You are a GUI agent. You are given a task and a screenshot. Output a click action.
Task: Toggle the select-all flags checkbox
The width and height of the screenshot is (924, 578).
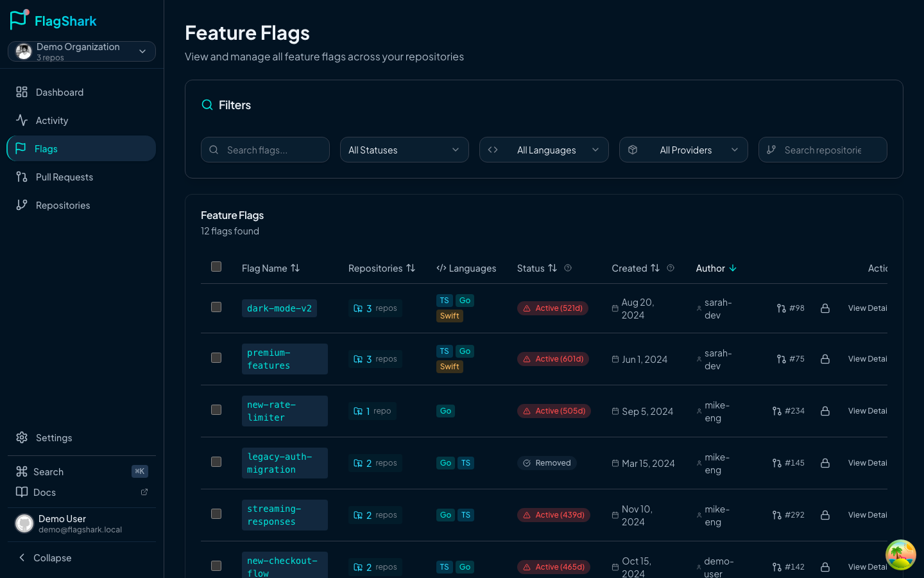click(216, 267)
